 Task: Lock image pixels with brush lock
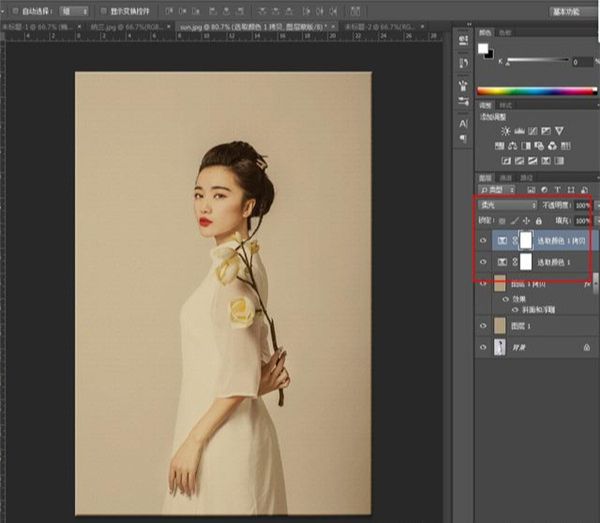point(515,221)
